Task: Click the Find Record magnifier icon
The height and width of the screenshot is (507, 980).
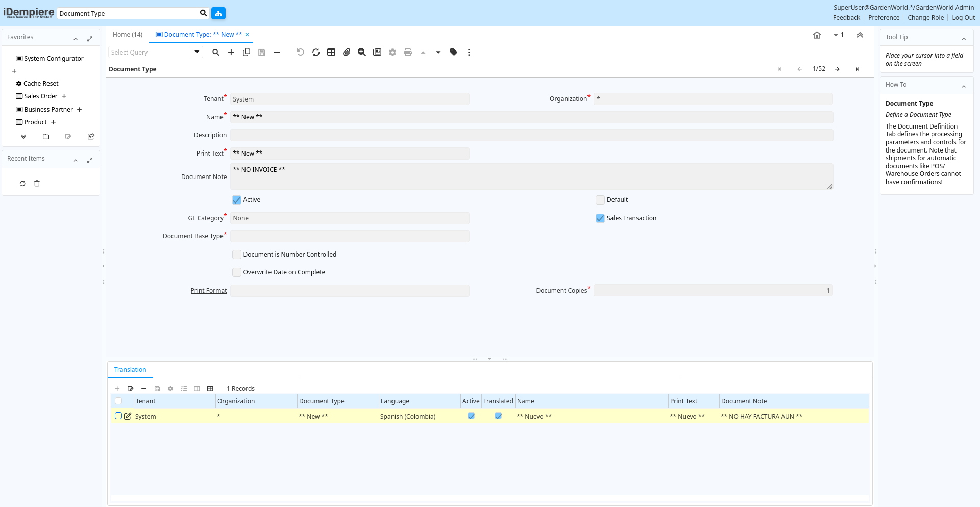Action: tap(216, 52)
